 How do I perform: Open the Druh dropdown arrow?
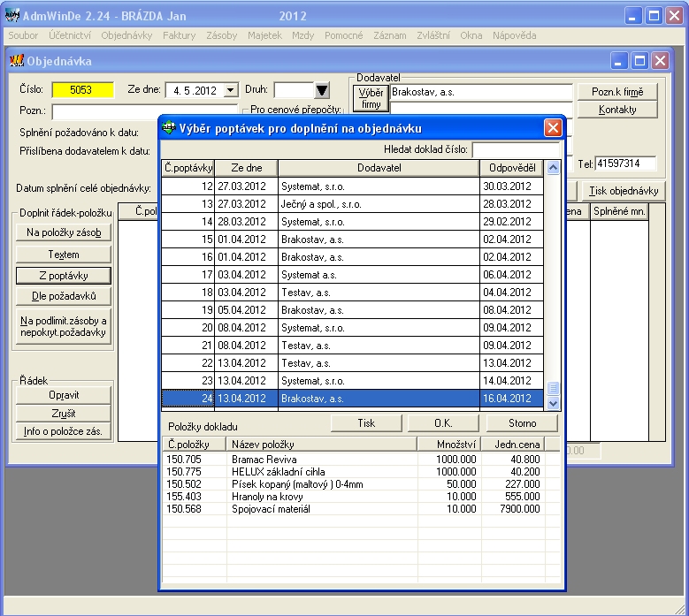322,90
